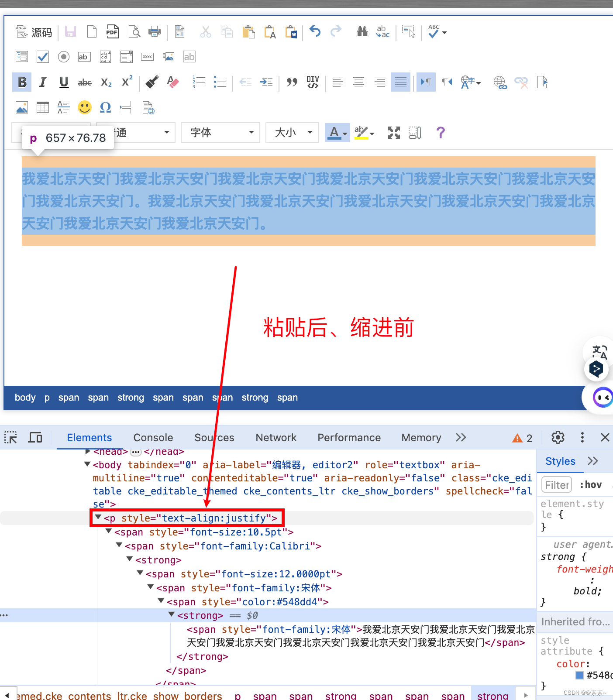The width and height of the screenshot is (613, 700).
Task: Insert a numbered list
Action: tap(199, 82)
